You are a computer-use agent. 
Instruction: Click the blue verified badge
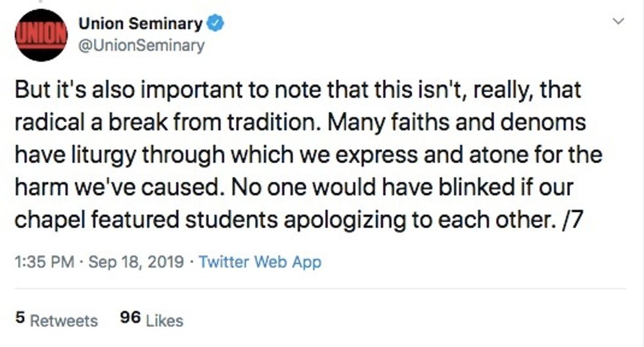[216, 24]
